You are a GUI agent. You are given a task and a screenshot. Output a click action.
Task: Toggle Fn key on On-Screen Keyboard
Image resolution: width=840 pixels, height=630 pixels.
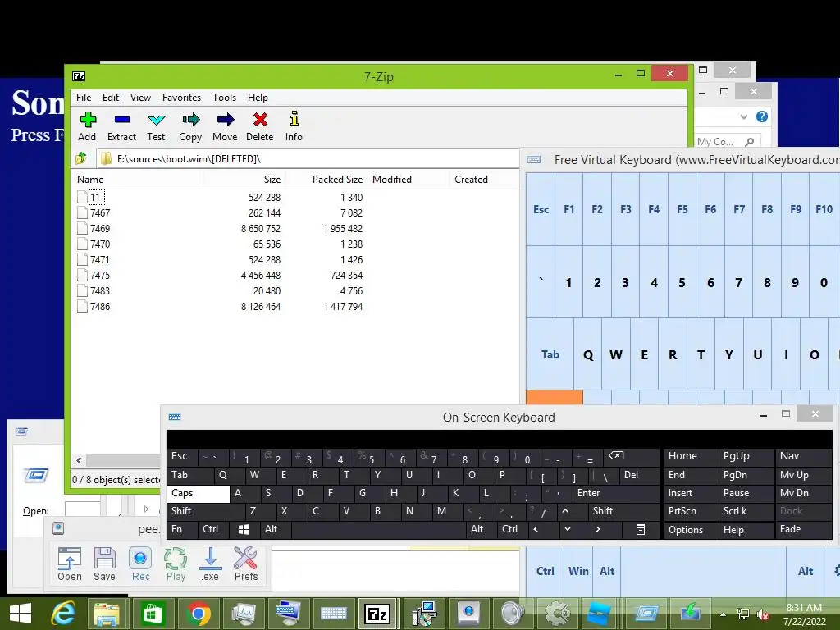coord(182,529)
